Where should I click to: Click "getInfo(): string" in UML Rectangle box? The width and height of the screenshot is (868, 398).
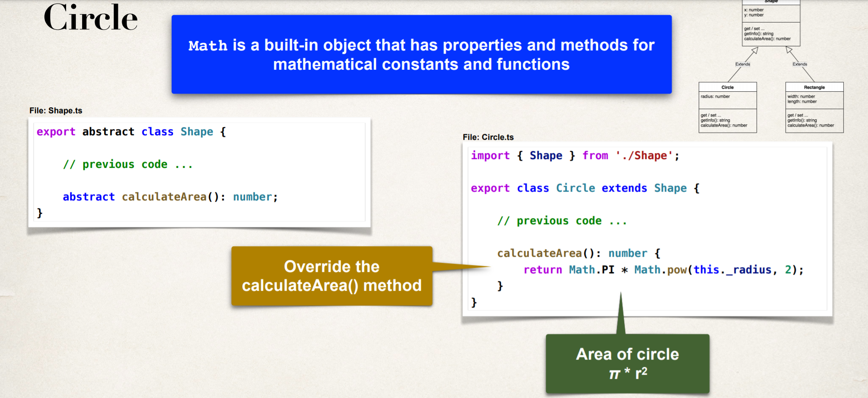[x=803, y=120]
